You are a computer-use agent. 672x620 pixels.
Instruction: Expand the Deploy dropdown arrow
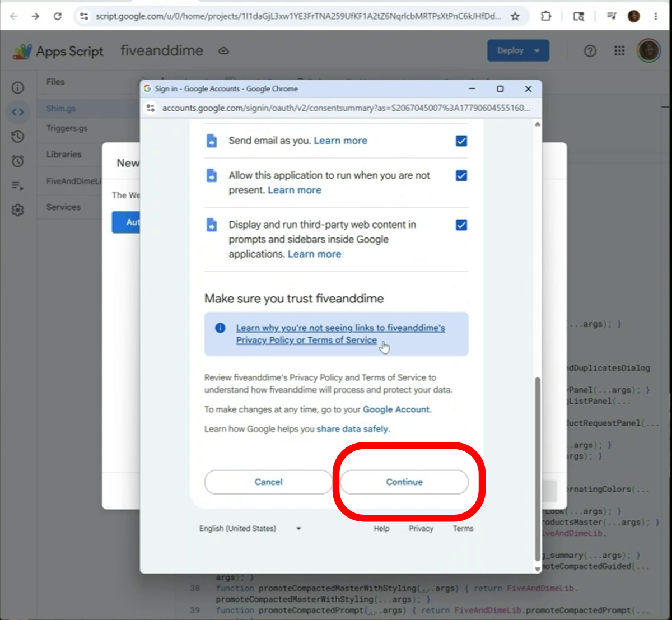[538, 50]
